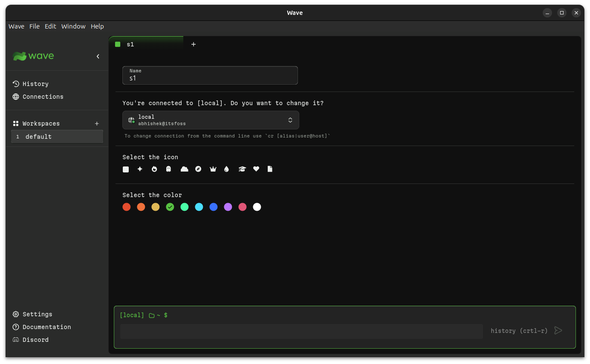Switch to the s1 tab
Viewport: 590px width, 364px height.
[130, 44]
